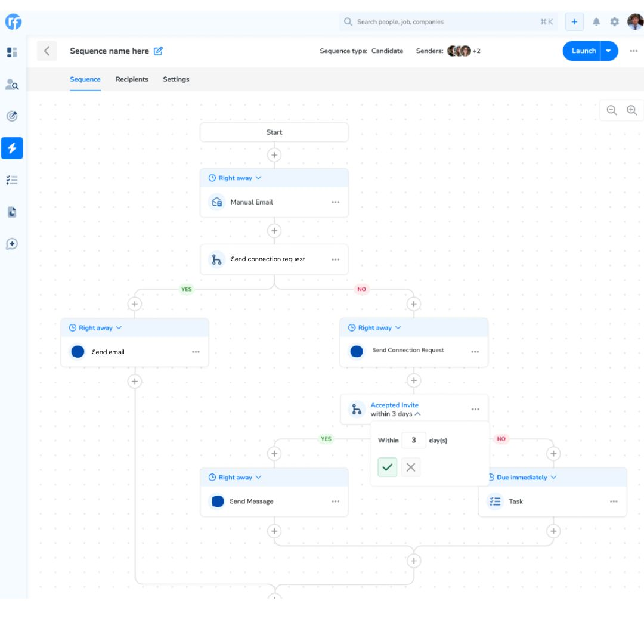Open the reports document icon in sidebar

click(12, 212)
